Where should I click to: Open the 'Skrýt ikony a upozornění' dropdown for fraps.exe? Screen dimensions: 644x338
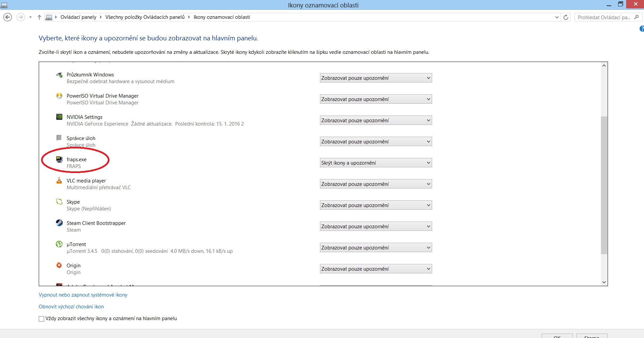376,163
